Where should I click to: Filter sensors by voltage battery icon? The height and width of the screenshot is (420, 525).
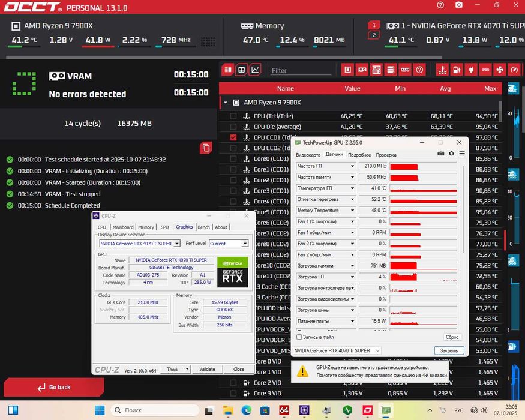coord(457,70)
